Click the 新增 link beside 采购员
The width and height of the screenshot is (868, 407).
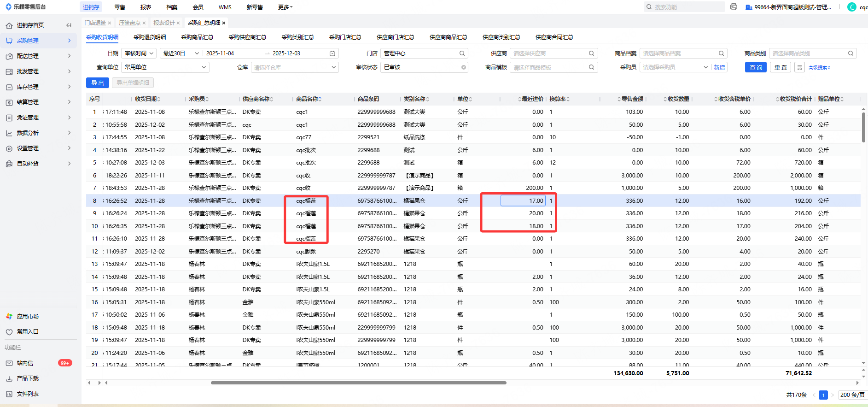(x=719, y=67)
